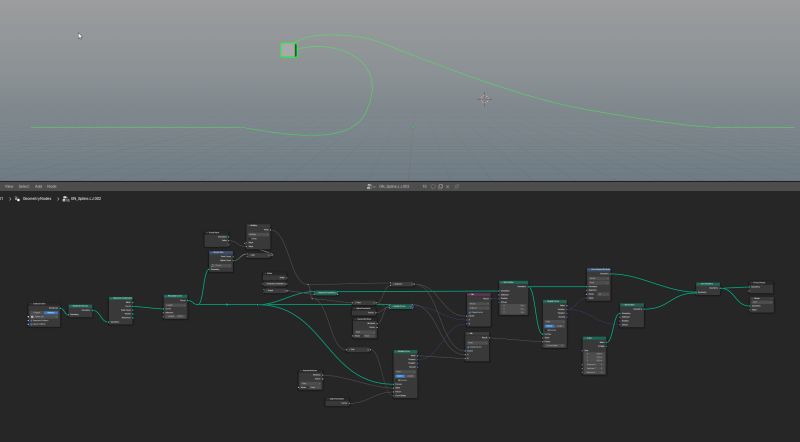
Task: Collapse the lower rightmost node
Action: 753,299
